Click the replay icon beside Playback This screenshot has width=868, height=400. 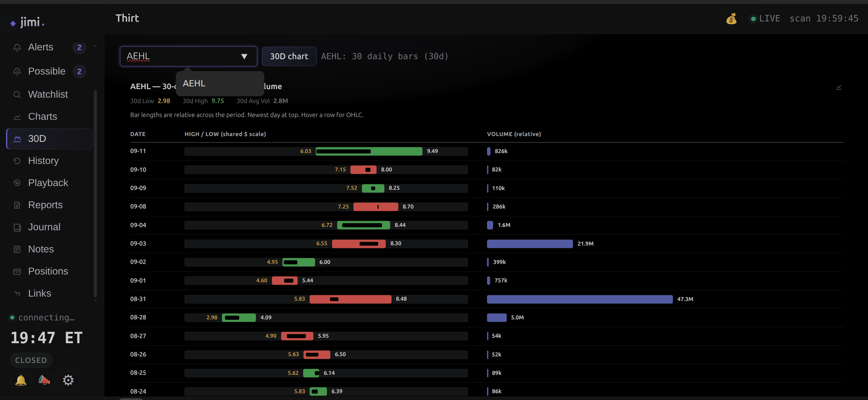17,183
